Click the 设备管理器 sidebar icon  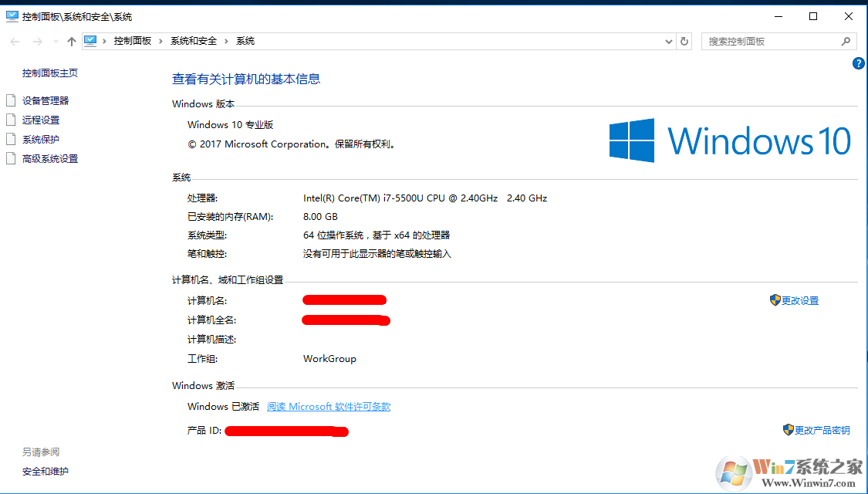11,100
